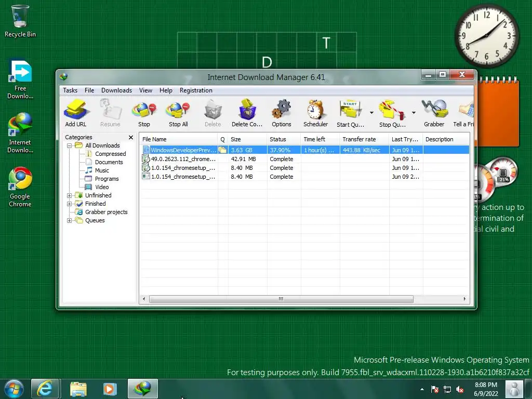The height and width of the screenshot is (399, 532).
Task: Select the WindowsDeveloperPrev download row
Action: click(x=304, y=150)
